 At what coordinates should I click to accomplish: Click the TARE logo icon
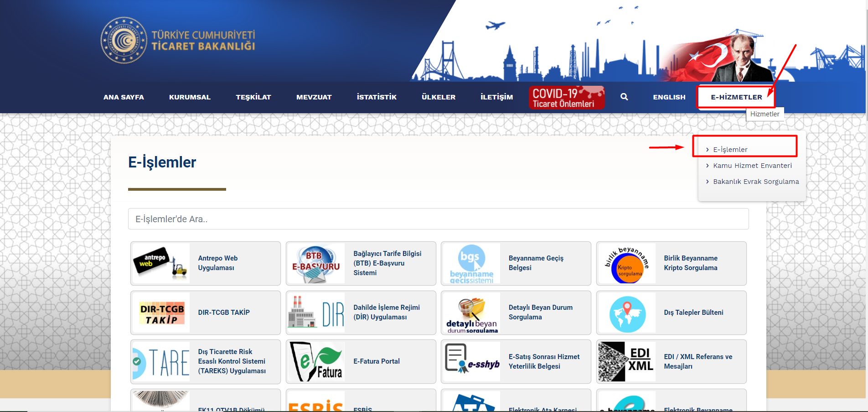[161, 362]
